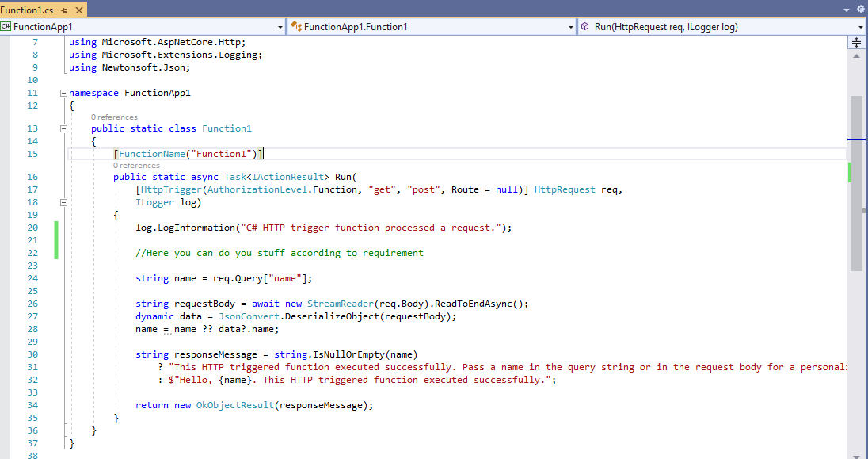This screenshot has height=459, width=868.
Task: Open the window options gear at top right
Action: [x=860, y=7]
